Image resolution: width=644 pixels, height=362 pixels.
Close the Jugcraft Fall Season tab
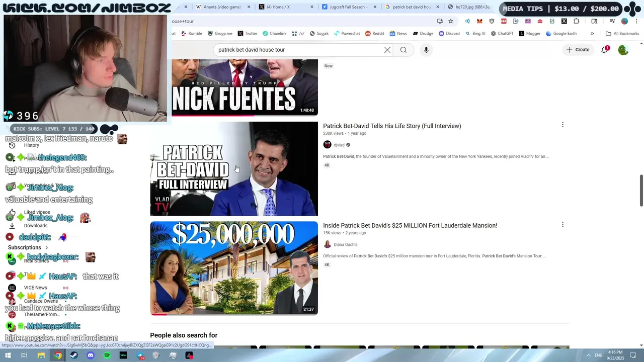click(375, 7)
